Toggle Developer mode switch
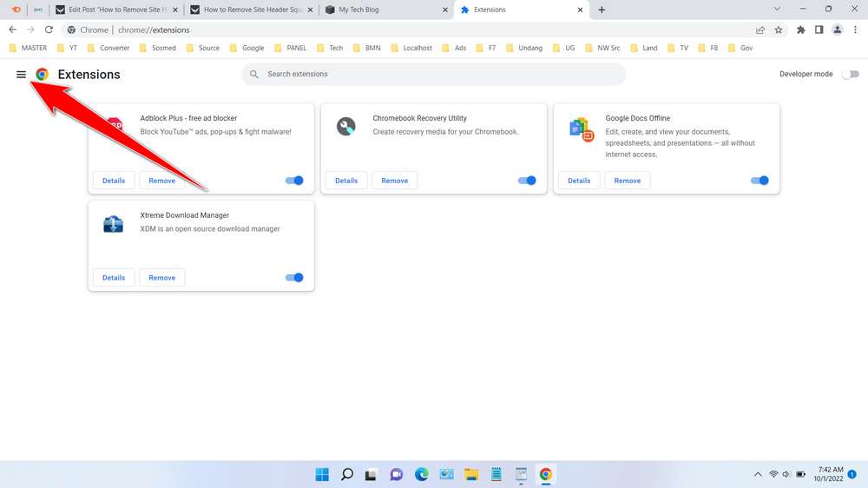868x488 pixels. [x=851, y=74]
